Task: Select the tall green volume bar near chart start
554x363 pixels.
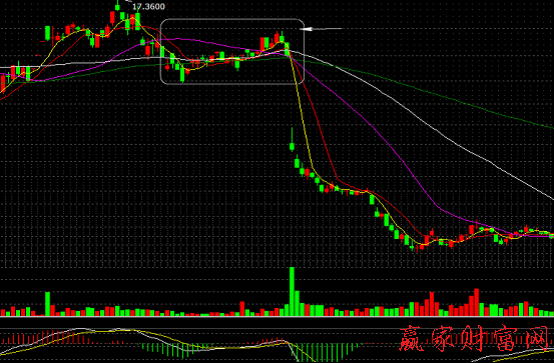Action: pos(47,304)
